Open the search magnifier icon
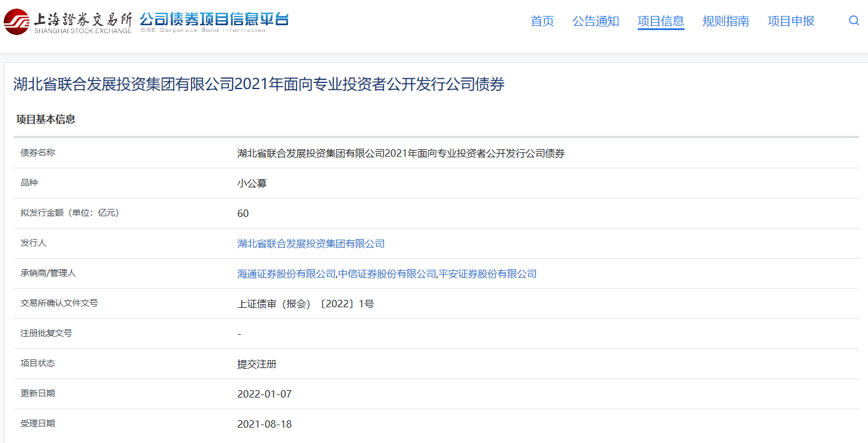Viewport: 868px width, 443px height. tap(853, 21)
